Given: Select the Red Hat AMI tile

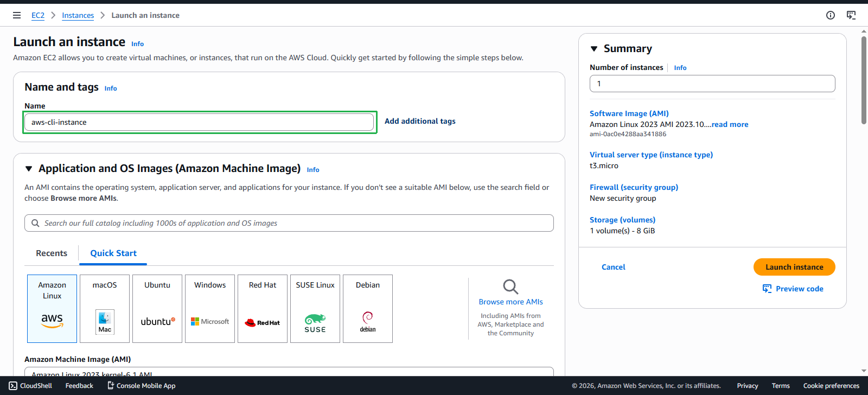Looking at the screenshot, I should point(263,309).
